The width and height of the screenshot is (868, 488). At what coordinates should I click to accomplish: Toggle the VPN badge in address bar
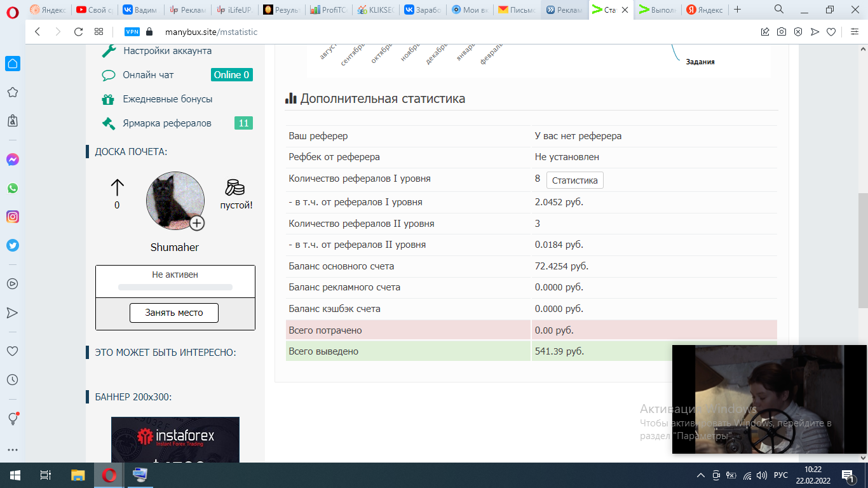point(132,32)
